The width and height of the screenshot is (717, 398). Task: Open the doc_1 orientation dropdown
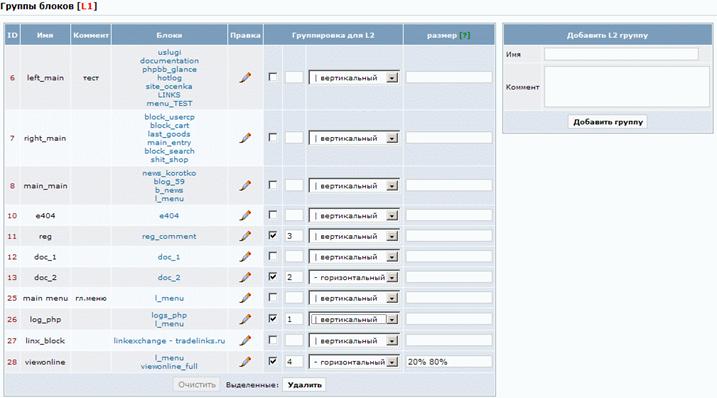354,257
